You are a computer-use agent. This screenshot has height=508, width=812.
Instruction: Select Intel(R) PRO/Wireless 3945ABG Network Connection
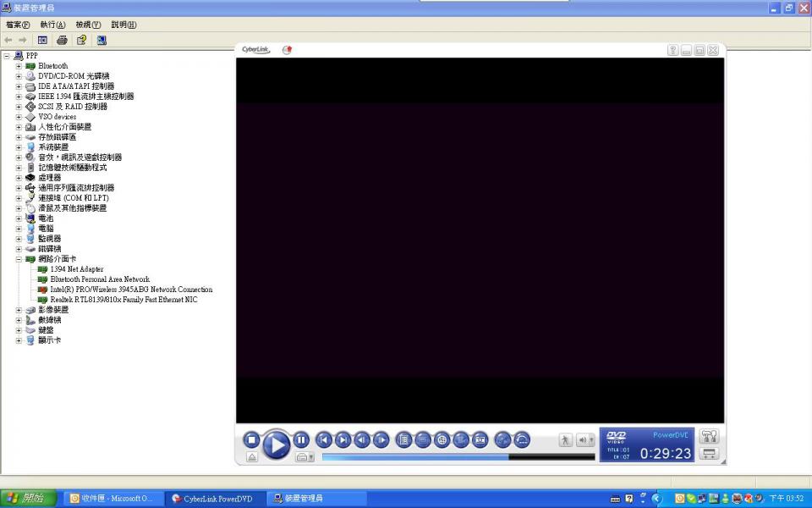tap(131, 290)
